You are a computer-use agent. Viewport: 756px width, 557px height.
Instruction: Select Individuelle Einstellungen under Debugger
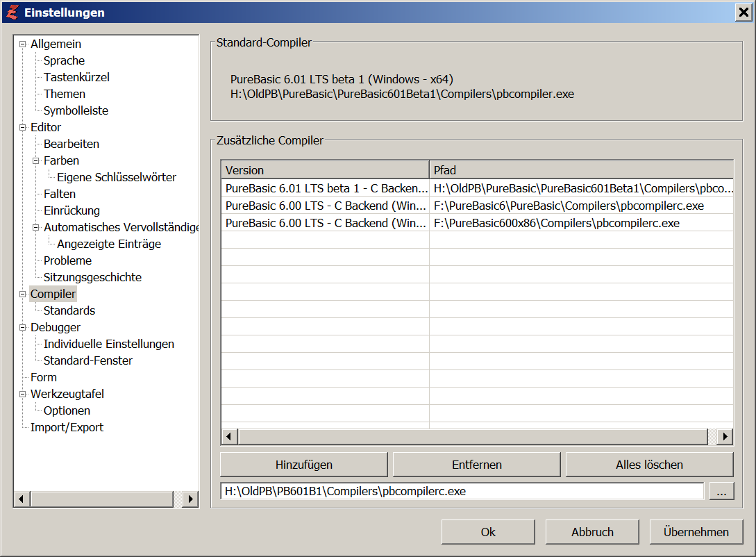click(109, 344)
